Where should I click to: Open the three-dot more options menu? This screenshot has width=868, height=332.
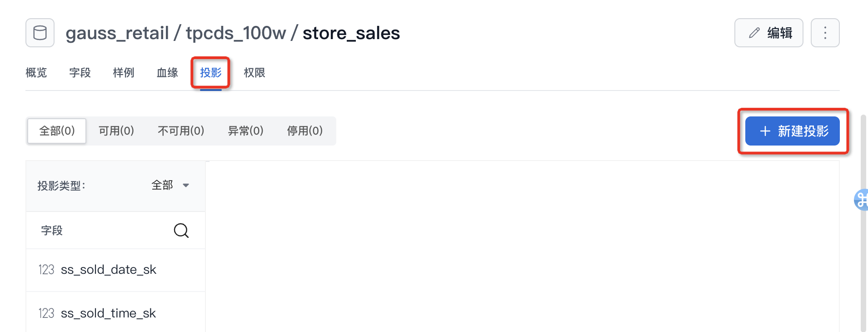coord(825,33)
